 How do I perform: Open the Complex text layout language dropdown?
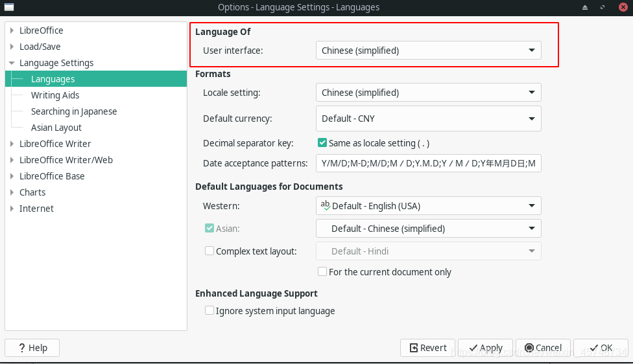pos(428,251)
